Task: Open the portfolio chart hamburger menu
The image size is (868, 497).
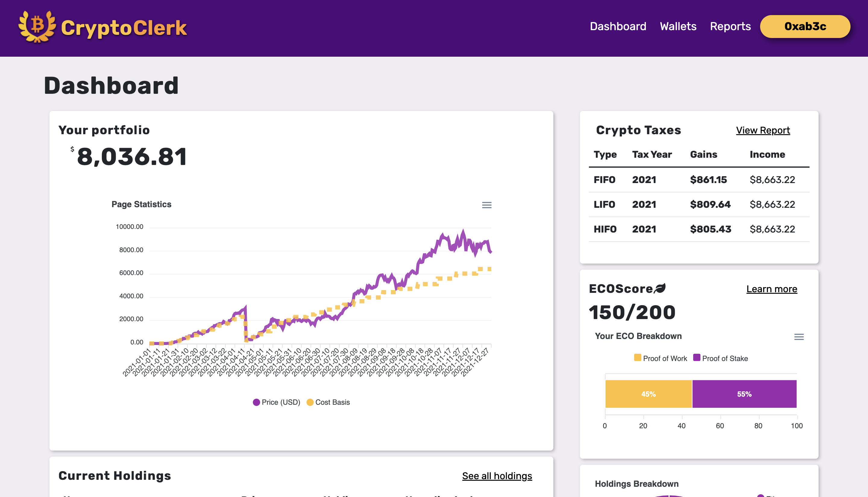Action: click(x=486, y=205)
